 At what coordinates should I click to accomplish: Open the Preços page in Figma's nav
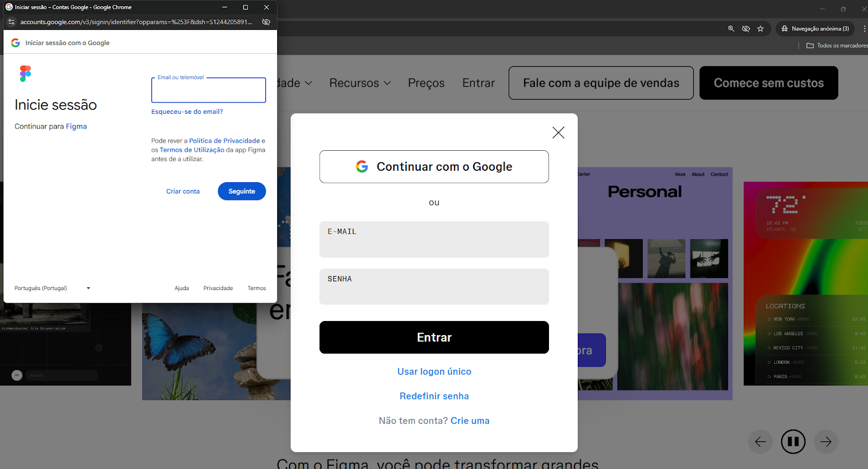tap(426, 83)
